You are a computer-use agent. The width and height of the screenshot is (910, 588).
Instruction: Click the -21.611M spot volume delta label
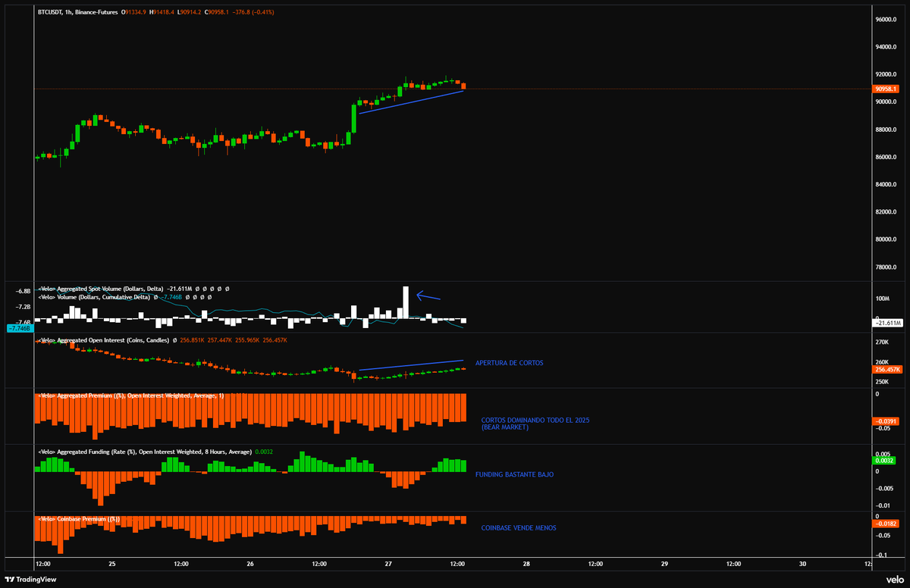887,323
